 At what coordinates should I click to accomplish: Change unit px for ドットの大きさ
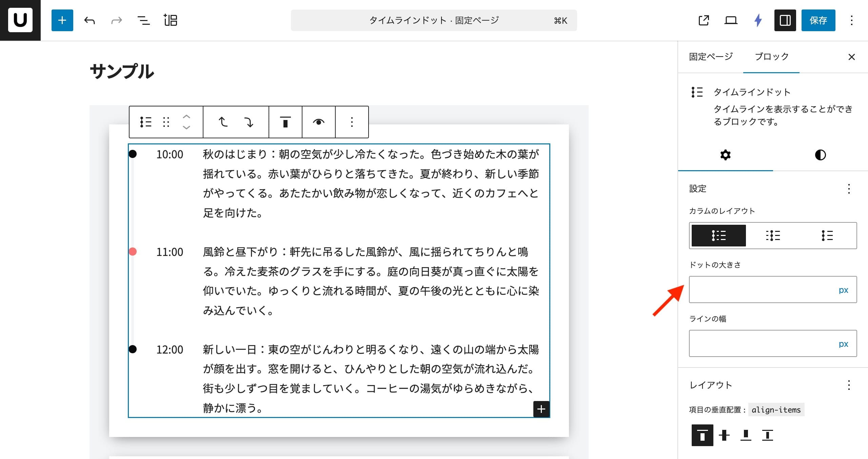point(843,290)
